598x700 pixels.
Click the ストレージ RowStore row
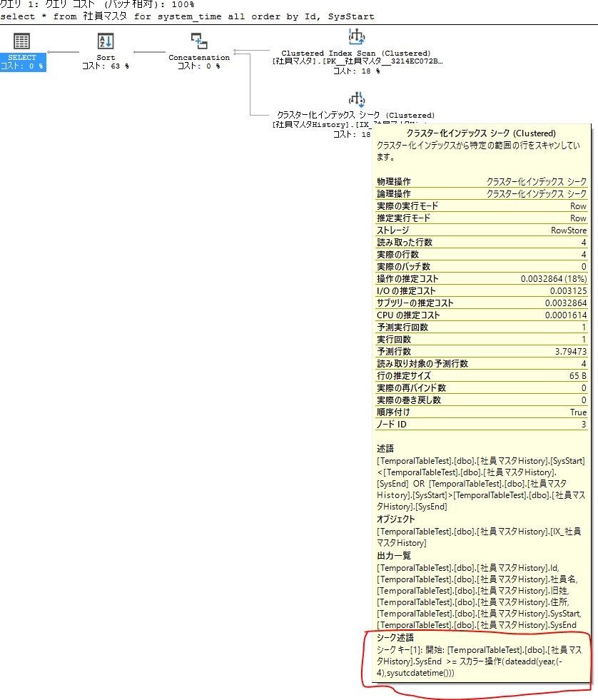coord(482,230)
